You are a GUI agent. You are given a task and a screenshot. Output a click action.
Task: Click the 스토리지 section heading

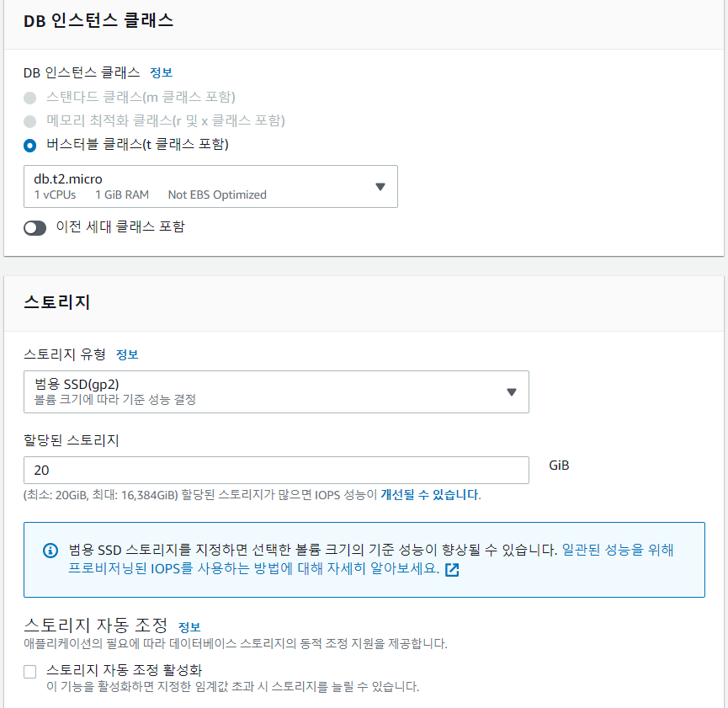coord(56,302)
